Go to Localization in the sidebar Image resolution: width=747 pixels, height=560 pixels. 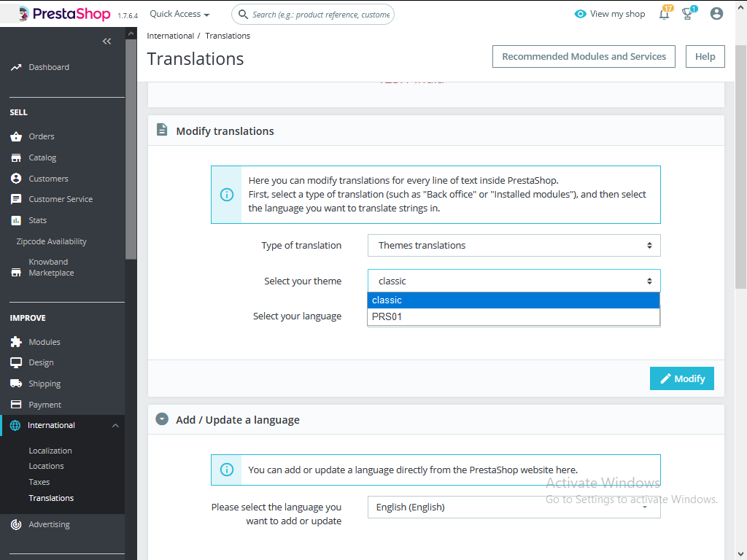click(50, 451)
